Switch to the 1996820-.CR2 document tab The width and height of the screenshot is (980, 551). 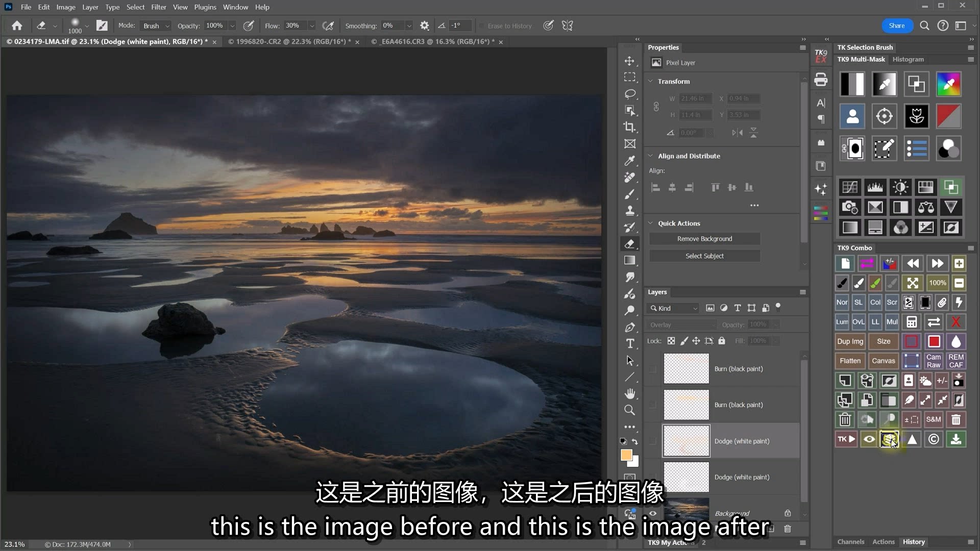point(289,42)
